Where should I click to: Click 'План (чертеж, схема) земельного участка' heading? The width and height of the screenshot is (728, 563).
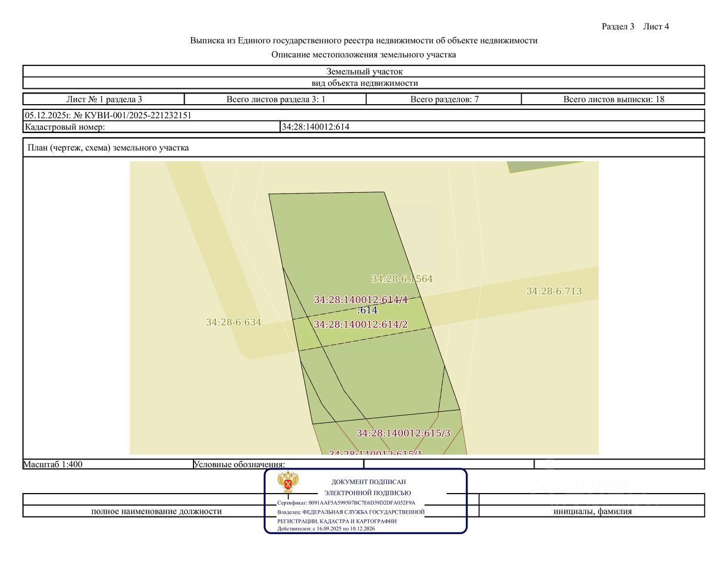[108, 148]
